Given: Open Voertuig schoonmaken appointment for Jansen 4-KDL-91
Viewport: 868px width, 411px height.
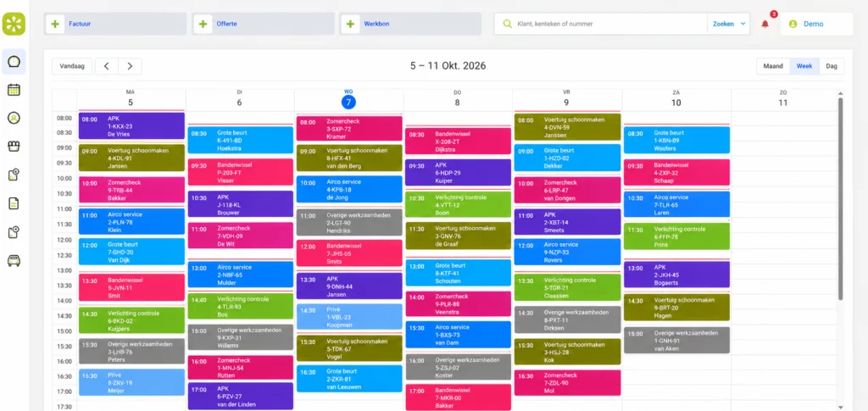Looking at the screenshot, I should (131, 158).
